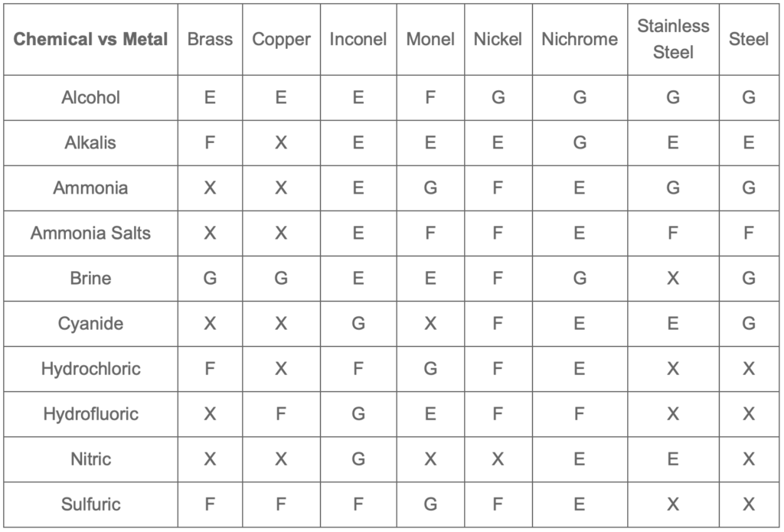Click the Hydrochloric row label
This screenshot has height=532, width=784.
pyautogui.click(x=90, y=369)
